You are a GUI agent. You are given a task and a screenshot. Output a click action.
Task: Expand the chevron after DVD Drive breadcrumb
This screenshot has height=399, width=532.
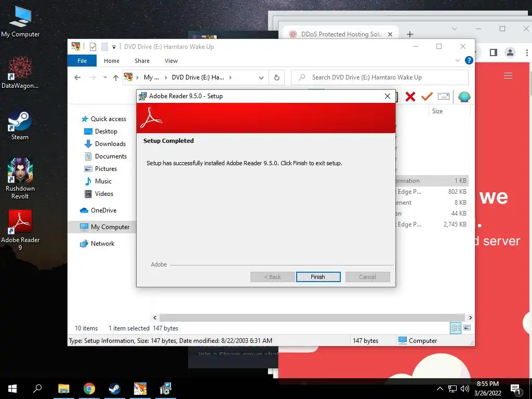230,77
